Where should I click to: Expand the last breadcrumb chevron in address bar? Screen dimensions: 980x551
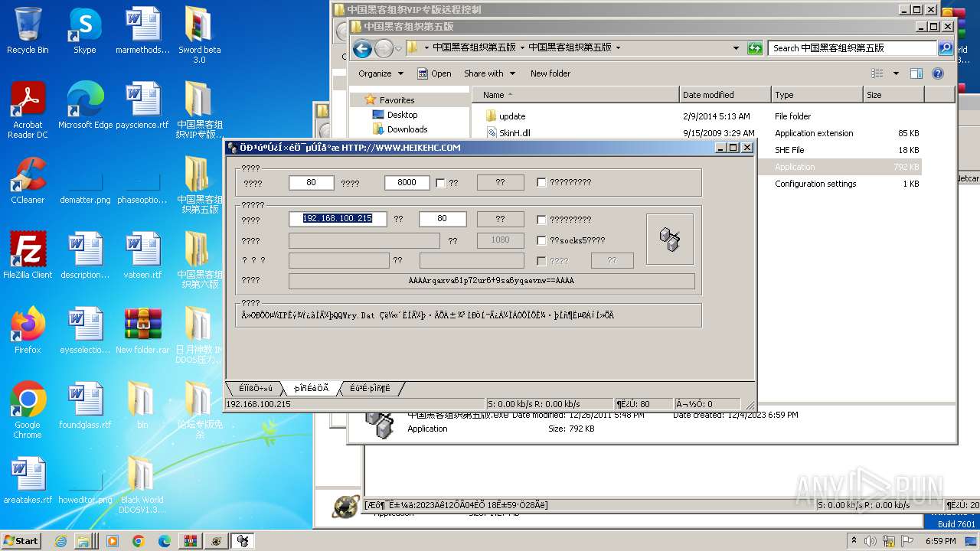click(618, 47)
